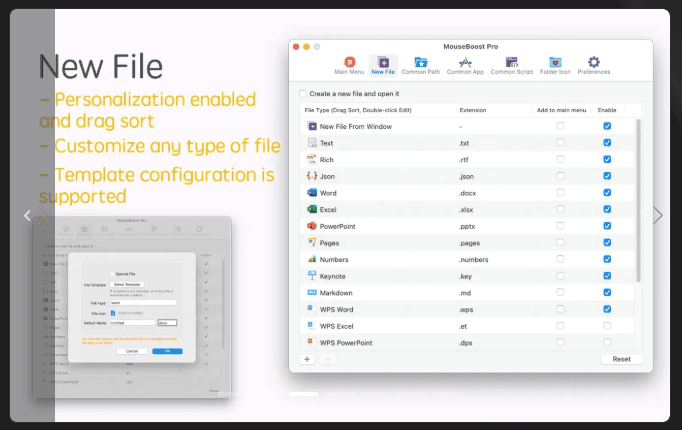Go to the next slide arrow
Image resolution: width=682 pixels, height=430 pixels.
point(658,215)
